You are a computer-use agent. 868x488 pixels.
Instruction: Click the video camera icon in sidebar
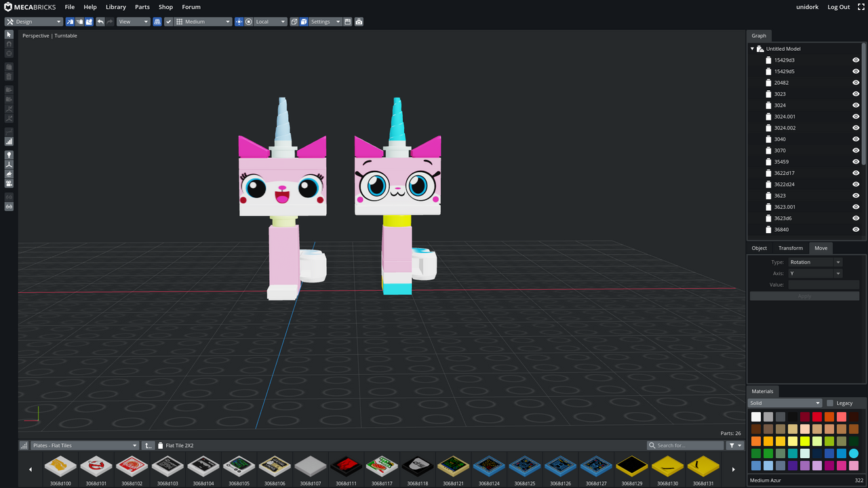9,184
